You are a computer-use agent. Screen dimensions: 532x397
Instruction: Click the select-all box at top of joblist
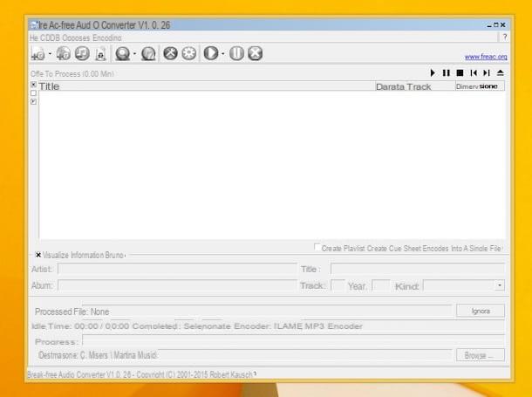(34, 84)
